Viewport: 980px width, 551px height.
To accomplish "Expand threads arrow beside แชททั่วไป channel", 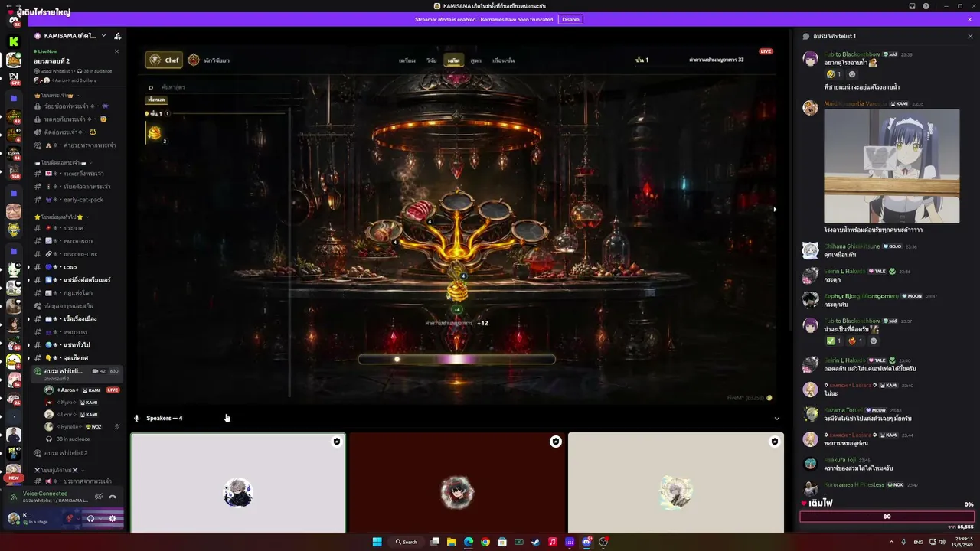I will [28, 345].
